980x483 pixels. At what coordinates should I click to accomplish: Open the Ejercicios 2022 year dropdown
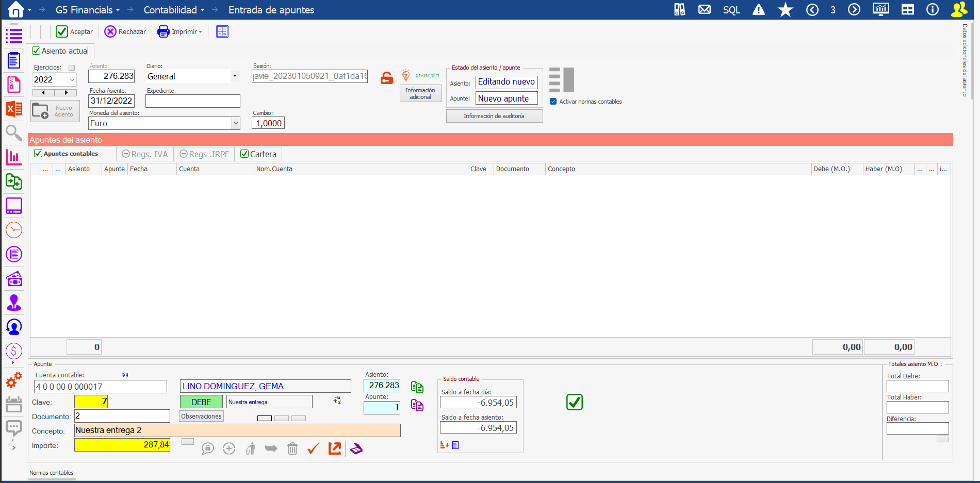pos(72,79)
